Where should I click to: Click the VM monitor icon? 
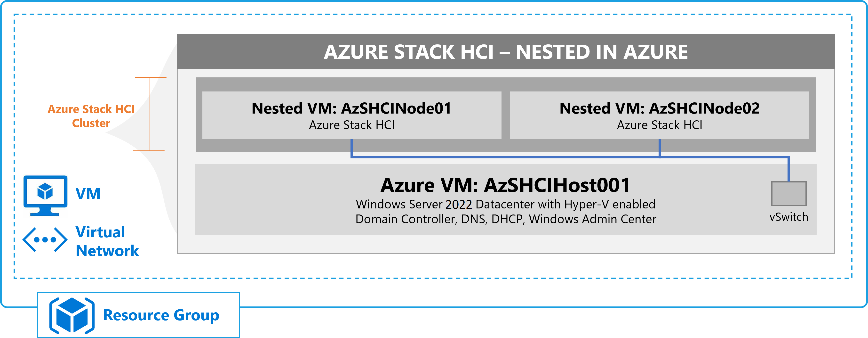point(45,195)
